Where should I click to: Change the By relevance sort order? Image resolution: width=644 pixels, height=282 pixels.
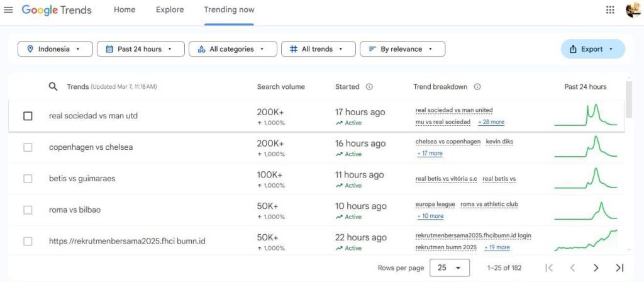(x=402, y=49)
